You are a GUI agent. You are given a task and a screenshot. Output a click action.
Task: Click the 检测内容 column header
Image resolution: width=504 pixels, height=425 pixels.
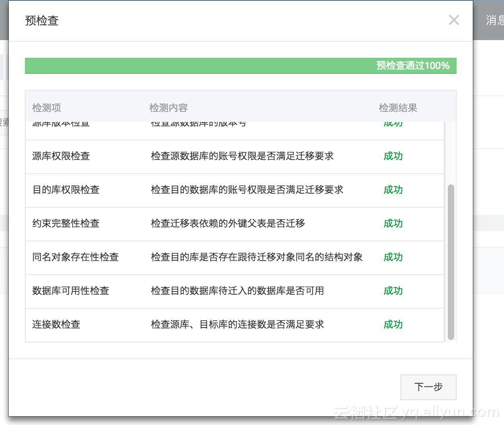pyautogui.click(x=169, y=108)
